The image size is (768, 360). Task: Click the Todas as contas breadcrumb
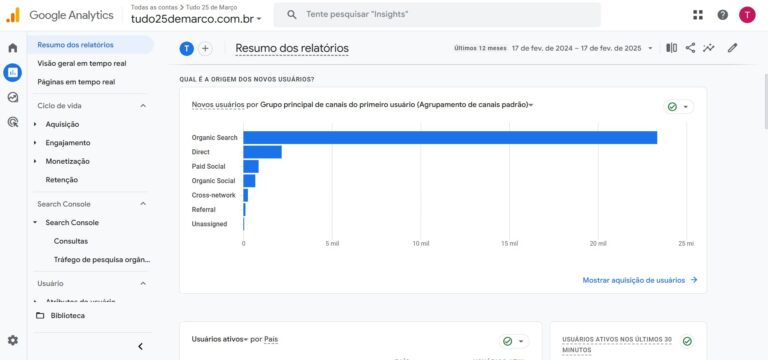pos(154,7)
